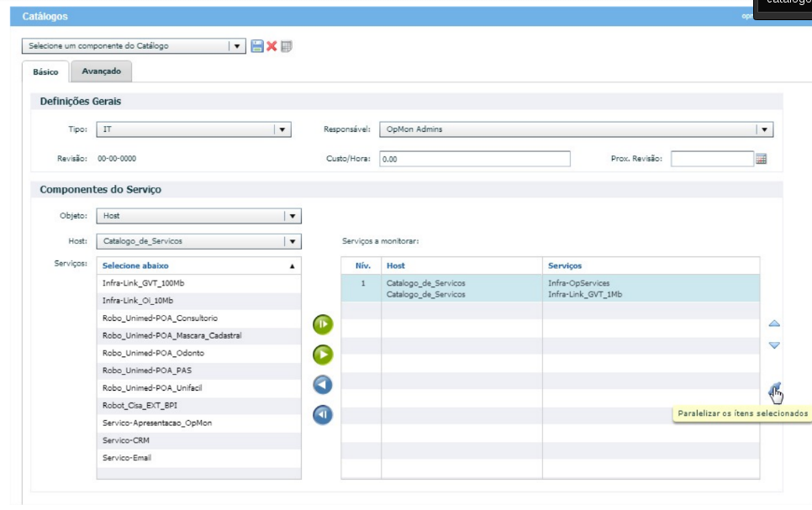The width and height of the screenshot is (812, 510).
Task: Click the red X delete catalog icon
Action: tap(272, 46)
